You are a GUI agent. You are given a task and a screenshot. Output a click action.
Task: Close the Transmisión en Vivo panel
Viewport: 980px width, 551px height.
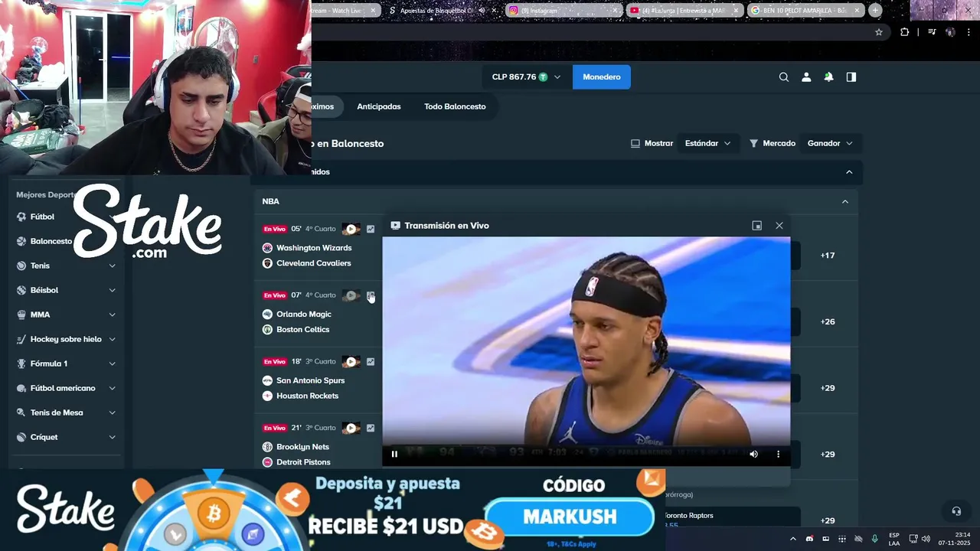point(779,226)
